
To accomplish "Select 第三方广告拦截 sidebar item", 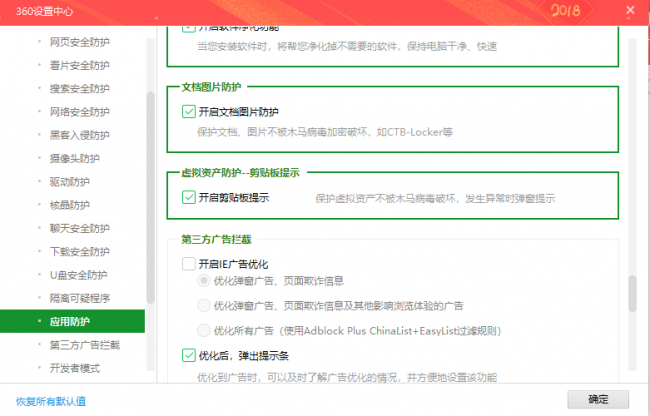I will click(x=85, y=345).
